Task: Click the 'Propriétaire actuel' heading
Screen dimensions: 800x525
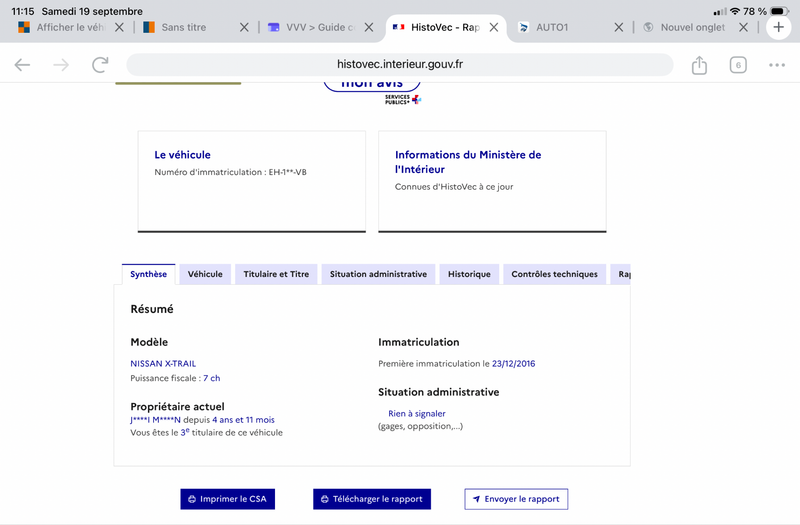Action: [178, 407]
